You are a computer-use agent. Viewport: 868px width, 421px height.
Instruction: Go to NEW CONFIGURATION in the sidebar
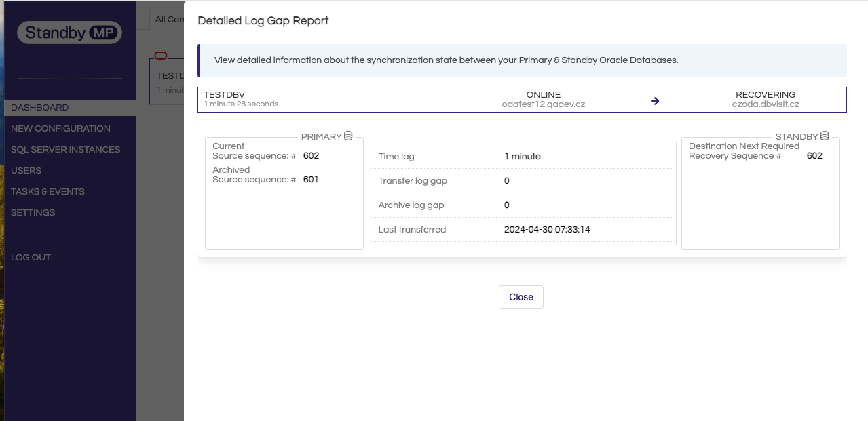pyautogui.click(x=60, y=128)
